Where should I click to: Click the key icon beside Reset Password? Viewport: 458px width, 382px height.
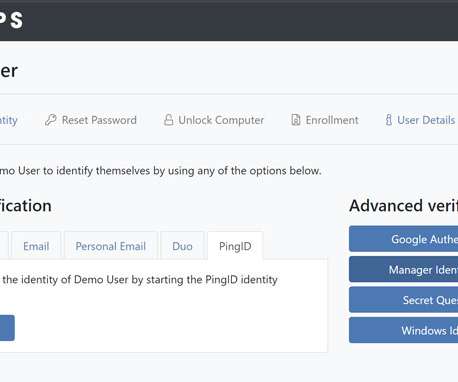click(x=51, y=120)
